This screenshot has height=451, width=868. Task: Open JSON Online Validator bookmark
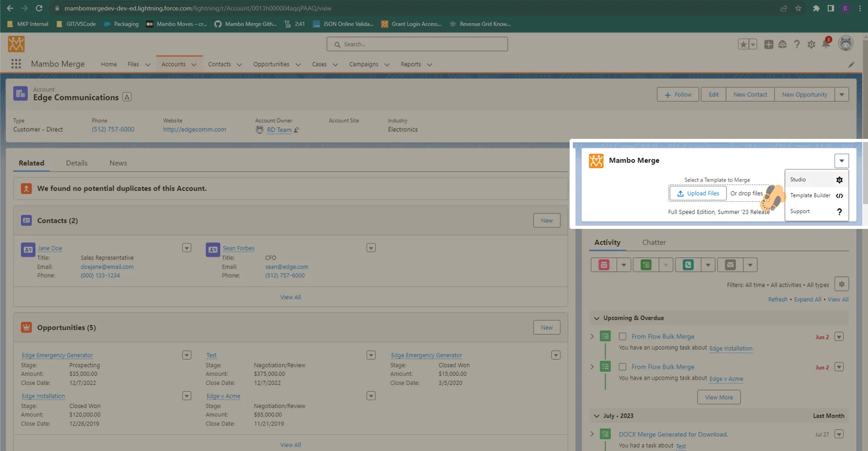[344, 24]
